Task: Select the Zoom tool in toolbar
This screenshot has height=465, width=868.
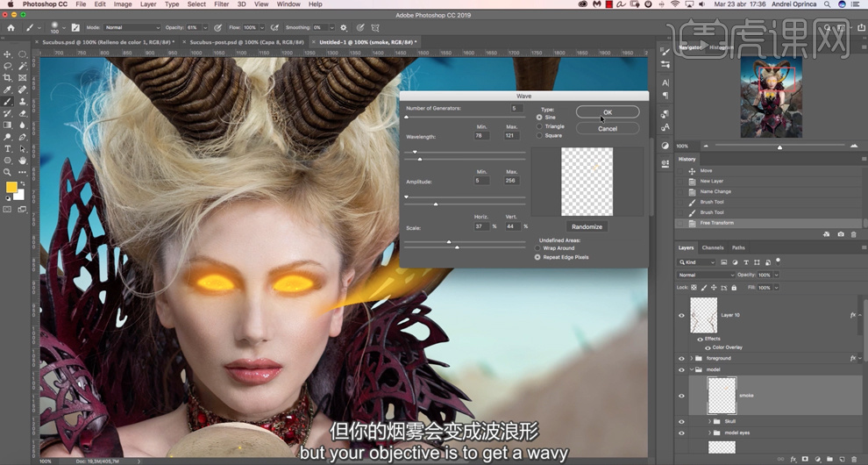Action: [8, 172]
